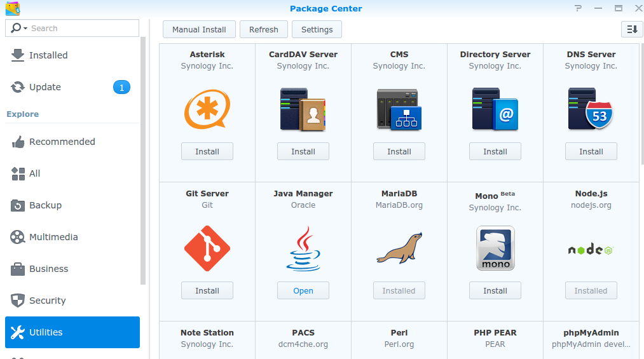Open the Business category
The image size is (644, 359).
point(72,269)
